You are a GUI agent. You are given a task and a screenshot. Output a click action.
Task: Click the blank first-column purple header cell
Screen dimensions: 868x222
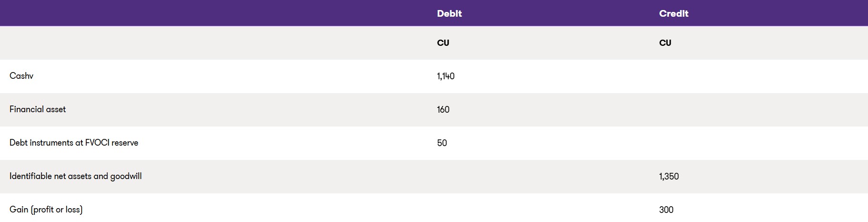pos(214,13)
